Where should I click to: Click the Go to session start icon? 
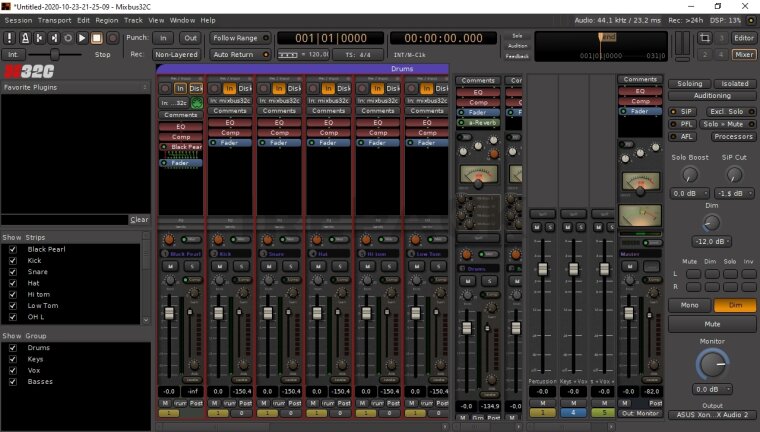(x=40, y=38)
